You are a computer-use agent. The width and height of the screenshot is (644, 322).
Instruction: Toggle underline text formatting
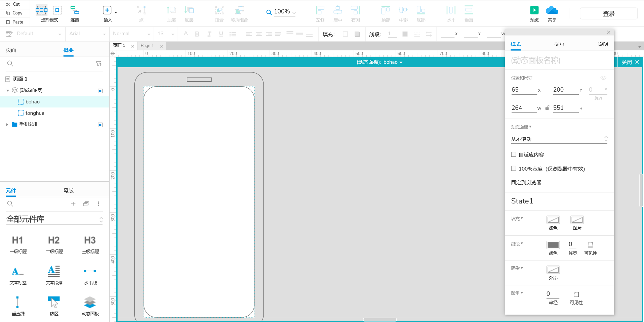pos(221,34)
